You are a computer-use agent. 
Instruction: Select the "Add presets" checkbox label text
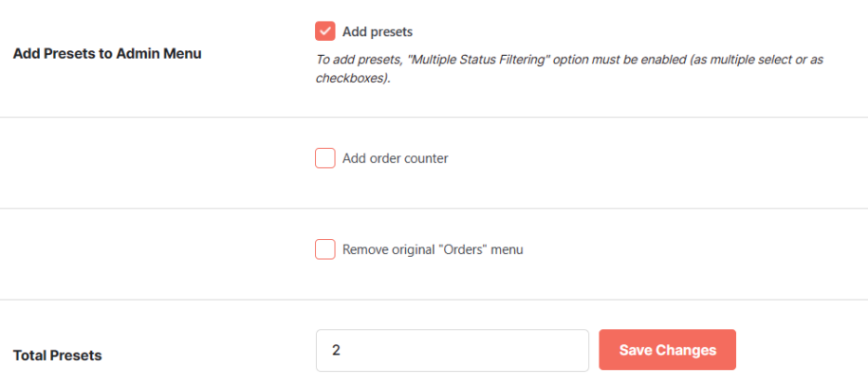(x=378, y=31)
